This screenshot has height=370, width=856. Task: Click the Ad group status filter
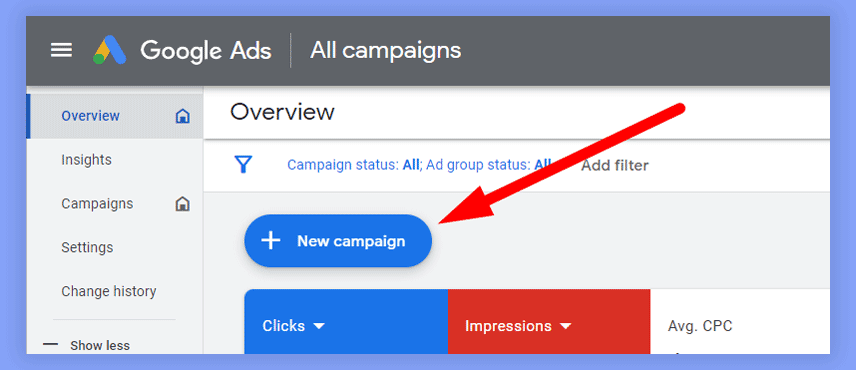pyautogui.click(x=489, y=165)
